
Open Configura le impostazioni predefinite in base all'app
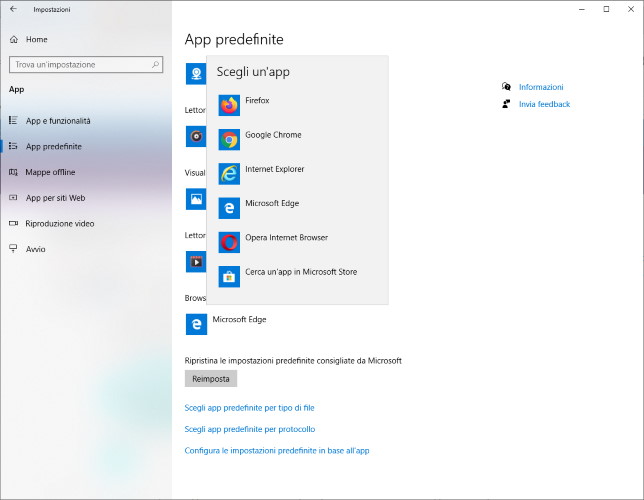pyautogui.click(x=277, y=451)
